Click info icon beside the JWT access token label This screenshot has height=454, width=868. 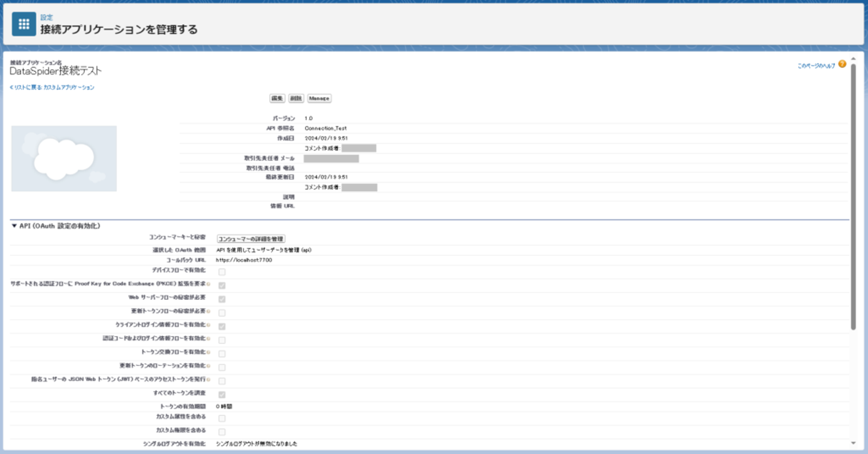(x=208, y=380)
